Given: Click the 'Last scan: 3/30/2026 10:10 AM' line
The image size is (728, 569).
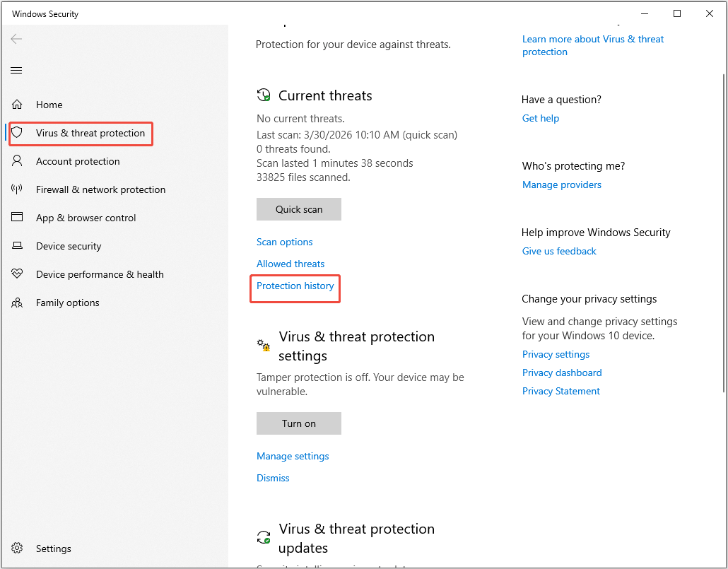Looking at the screenshot, I should (x=357, y=135).
